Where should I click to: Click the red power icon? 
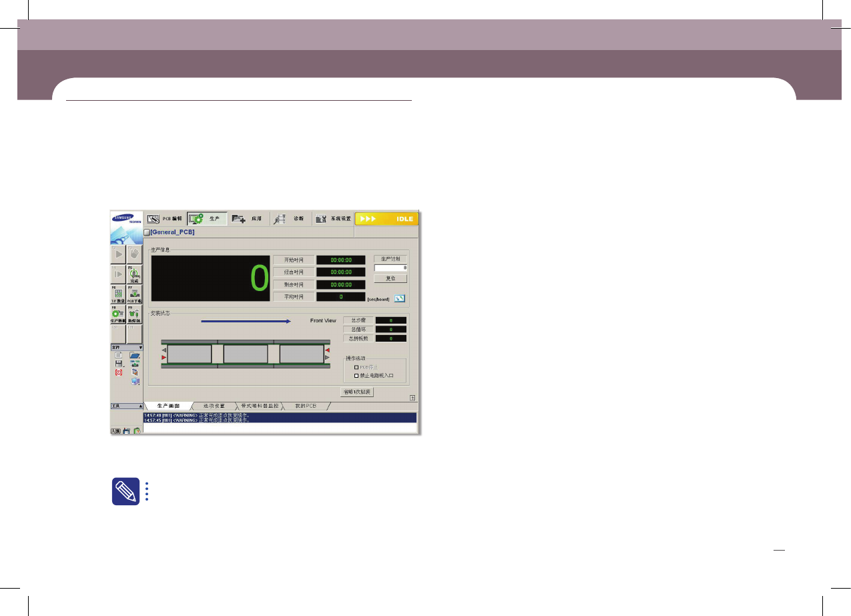pos(118,372)
